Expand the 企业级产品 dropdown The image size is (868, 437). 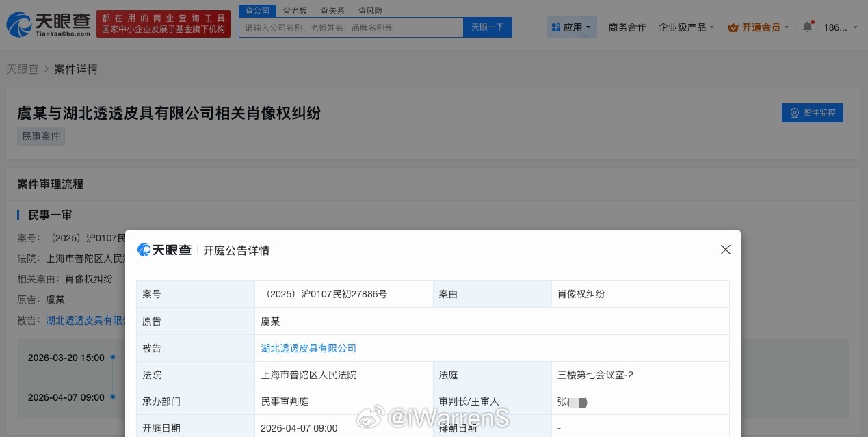(686, 27)
